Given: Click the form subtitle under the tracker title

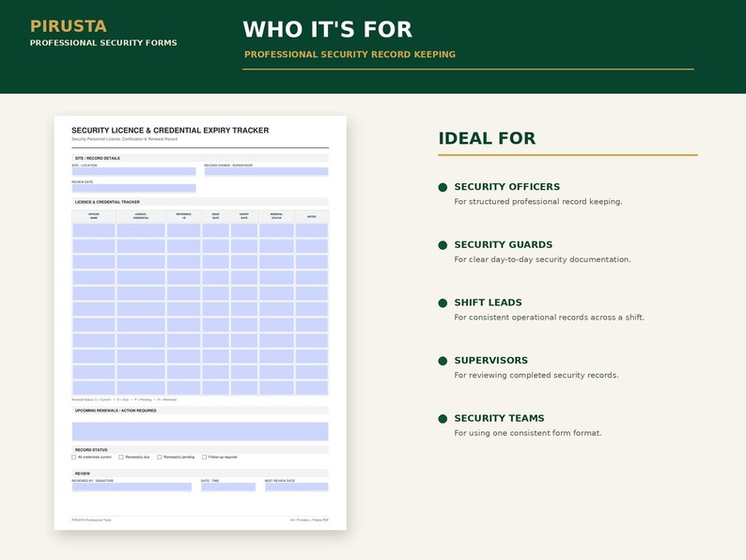Looking at the screenshot, I should click(x=125, y=139).
